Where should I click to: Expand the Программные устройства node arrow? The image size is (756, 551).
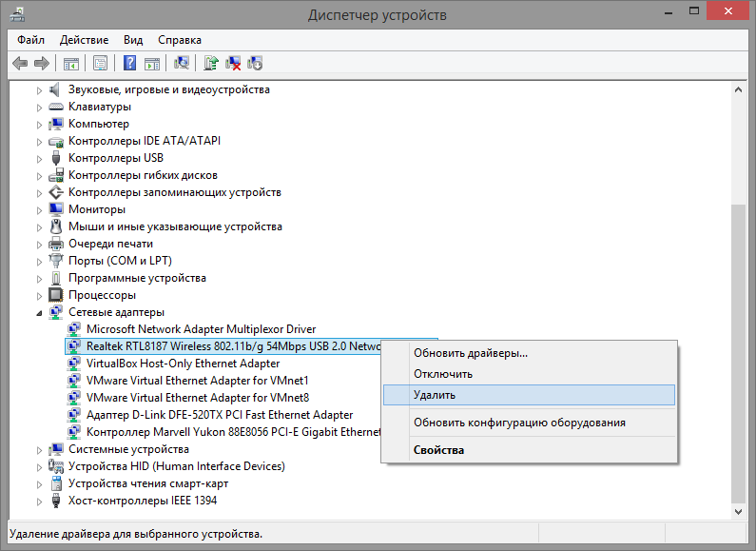[x=39, y=279]
